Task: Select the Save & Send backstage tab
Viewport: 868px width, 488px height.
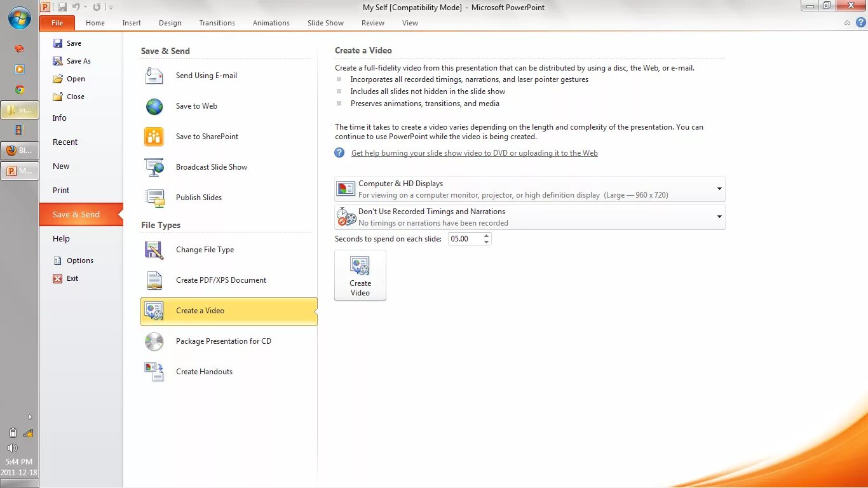Action: click(x=81, y=215)
